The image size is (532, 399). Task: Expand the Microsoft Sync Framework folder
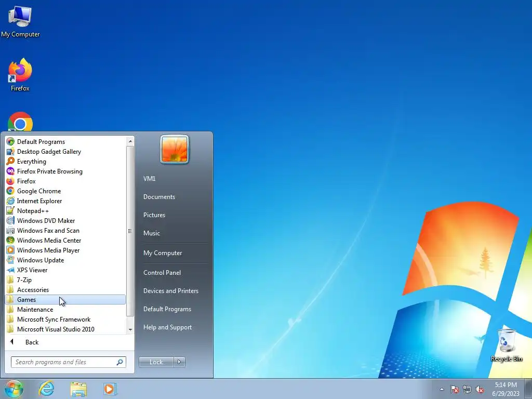point(65,319)
